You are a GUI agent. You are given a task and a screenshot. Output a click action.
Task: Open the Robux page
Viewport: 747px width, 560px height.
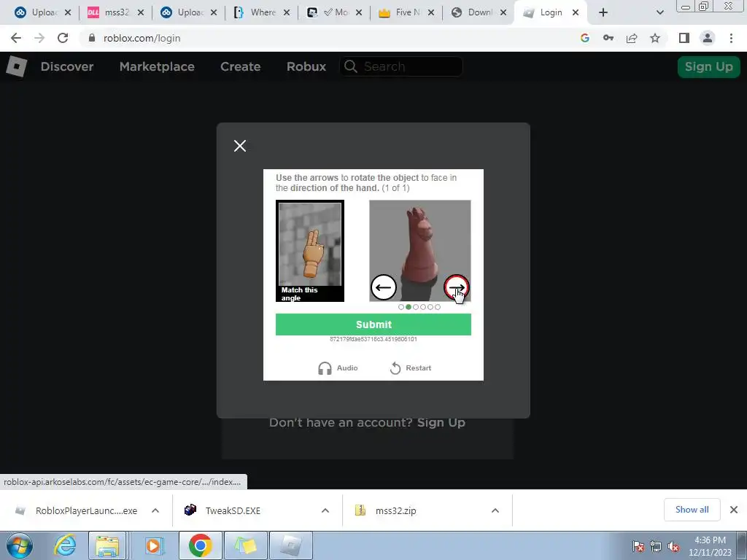point(306,66)
